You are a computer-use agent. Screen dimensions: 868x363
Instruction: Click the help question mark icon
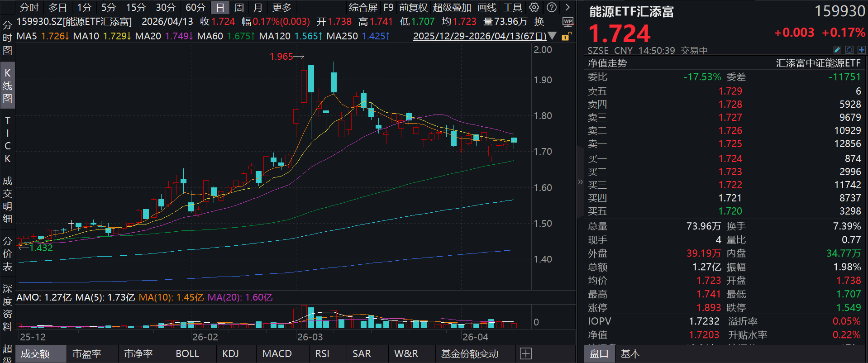pos(551,7)
